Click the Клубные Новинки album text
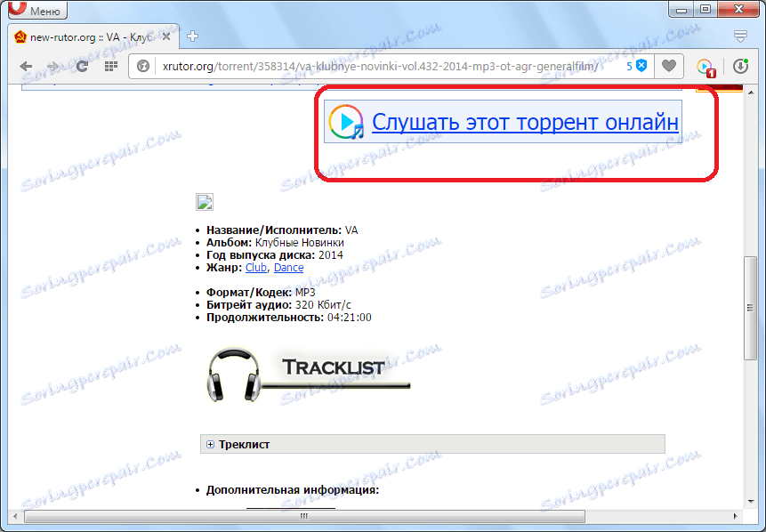Screen dimensions: 766x532 (x=300, y=243)
